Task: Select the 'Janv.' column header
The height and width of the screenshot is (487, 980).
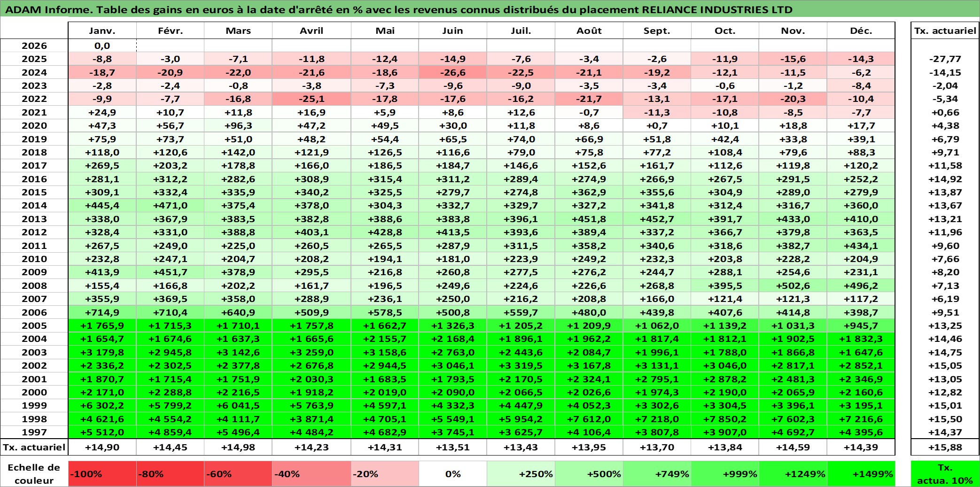Action: (x=102, y=31)
